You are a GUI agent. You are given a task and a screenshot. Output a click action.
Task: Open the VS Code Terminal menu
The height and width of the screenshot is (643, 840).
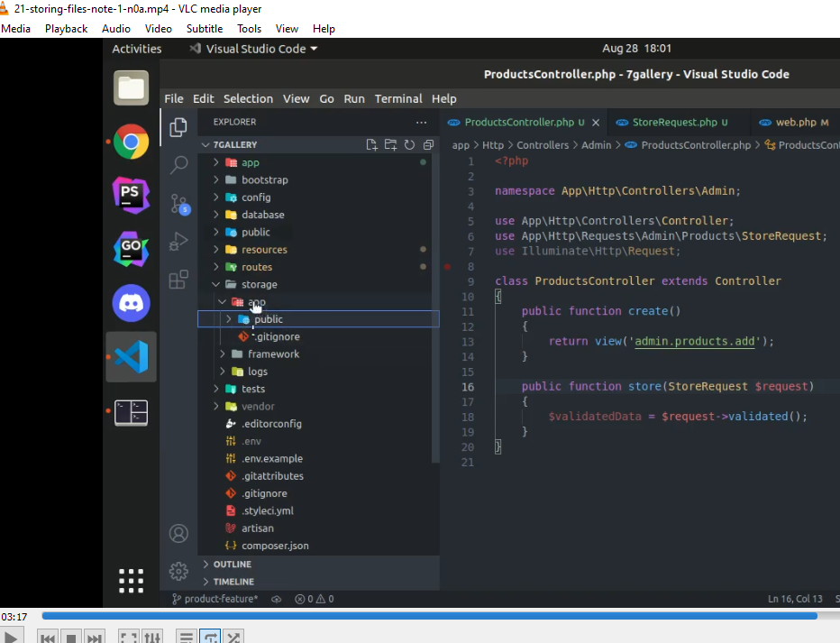(x=398, y=98)
